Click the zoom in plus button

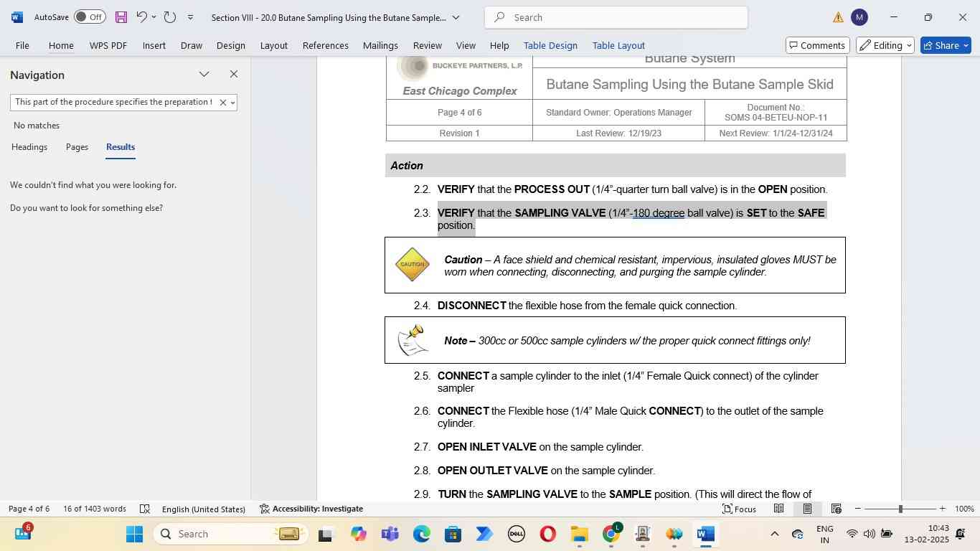(x=943, y=509)
